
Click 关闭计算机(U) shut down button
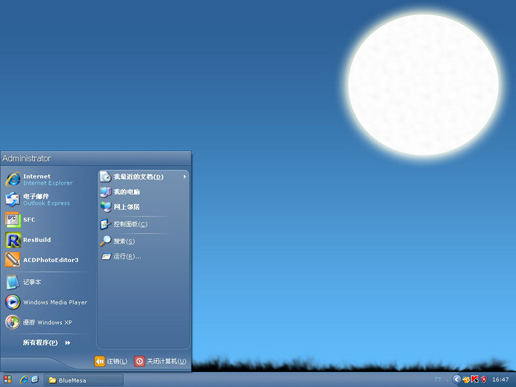160,361
